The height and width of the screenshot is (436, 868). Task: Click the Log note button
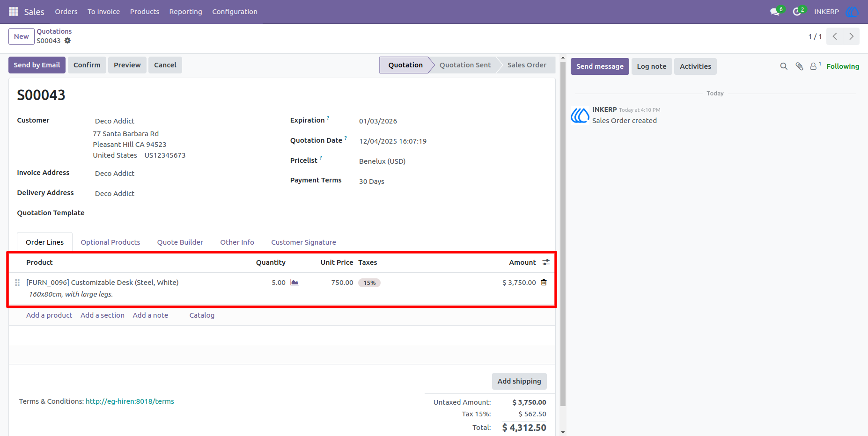[x=652, y=66]
